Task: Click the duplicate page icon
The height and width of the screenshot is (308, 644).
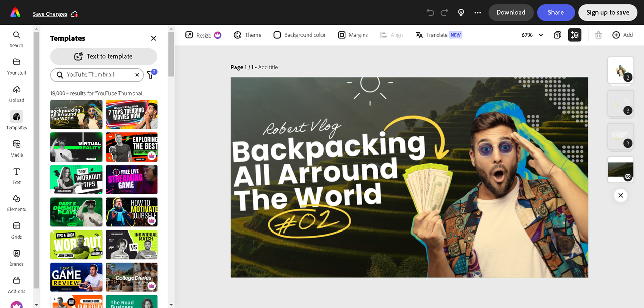Action: 557,35
